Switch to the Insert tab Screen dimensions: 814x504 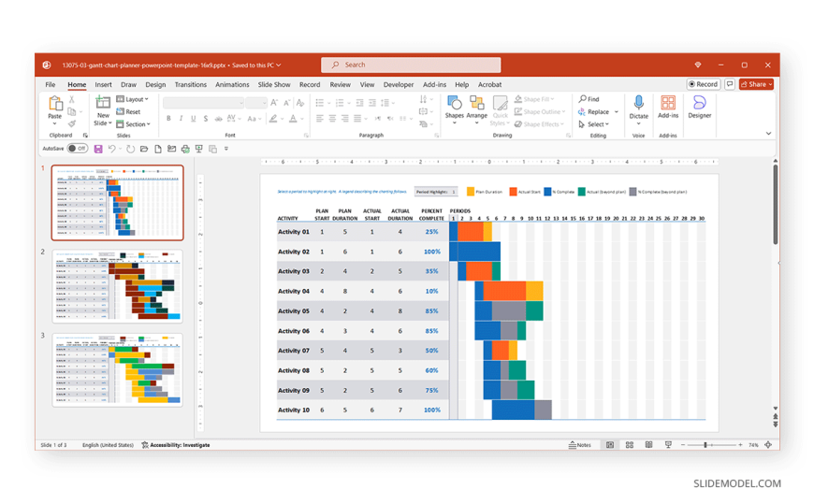103,84
